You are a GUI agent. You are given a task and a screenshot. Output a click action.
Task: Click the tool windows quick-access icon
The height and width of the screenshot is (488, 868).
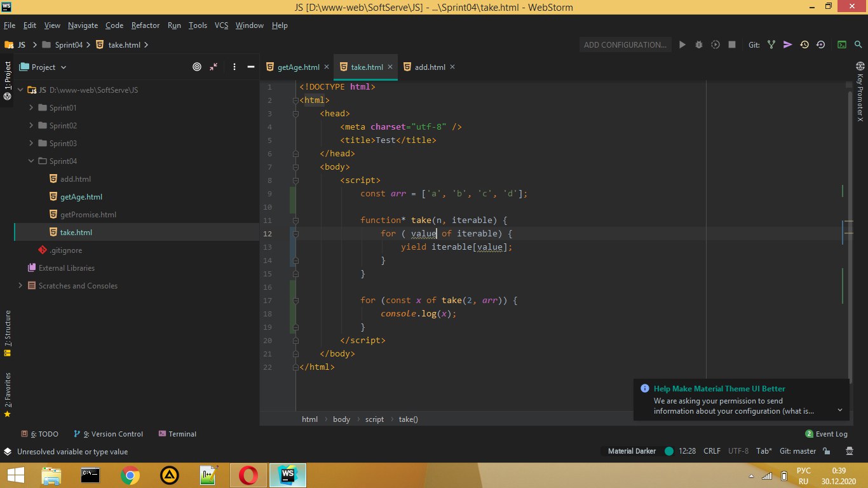click(7, 451)
